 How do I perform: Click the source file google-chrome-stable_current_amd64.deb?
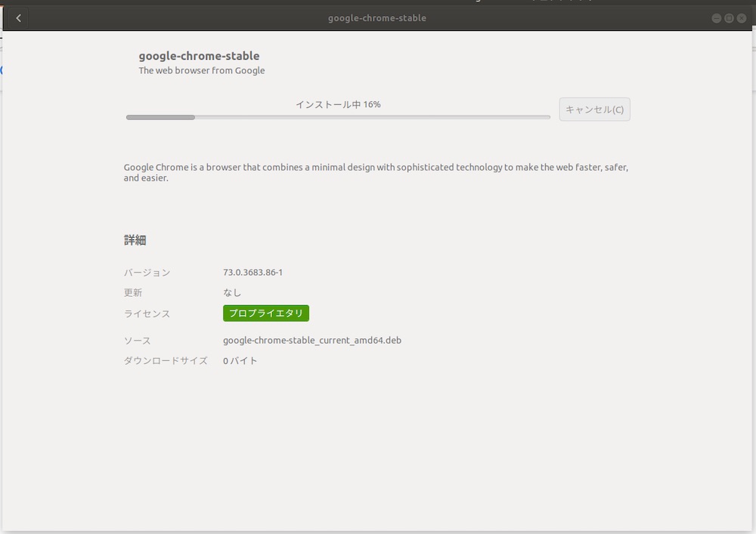click(312, 341)
